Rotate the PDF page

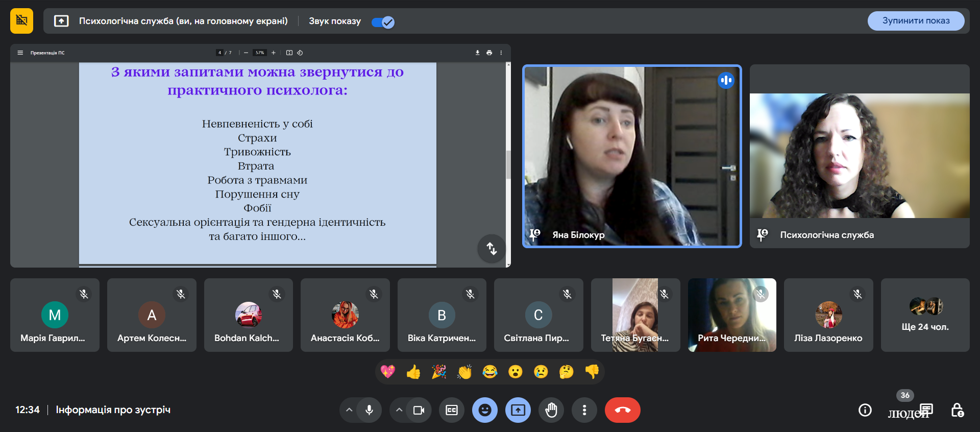[x=300, y=53]
